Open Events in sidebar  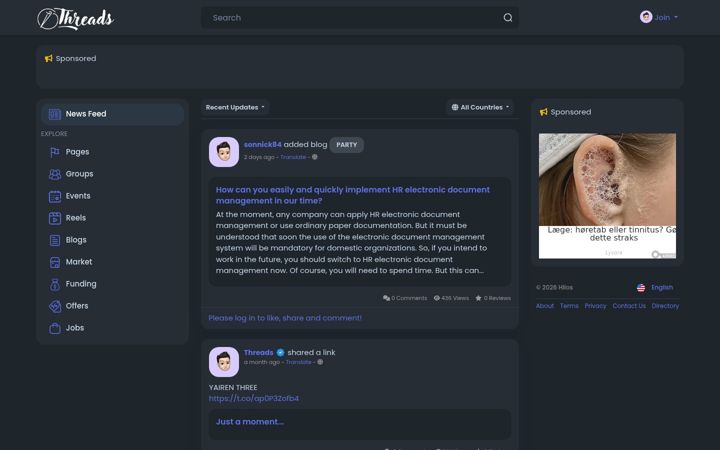[x=112, y=196]
